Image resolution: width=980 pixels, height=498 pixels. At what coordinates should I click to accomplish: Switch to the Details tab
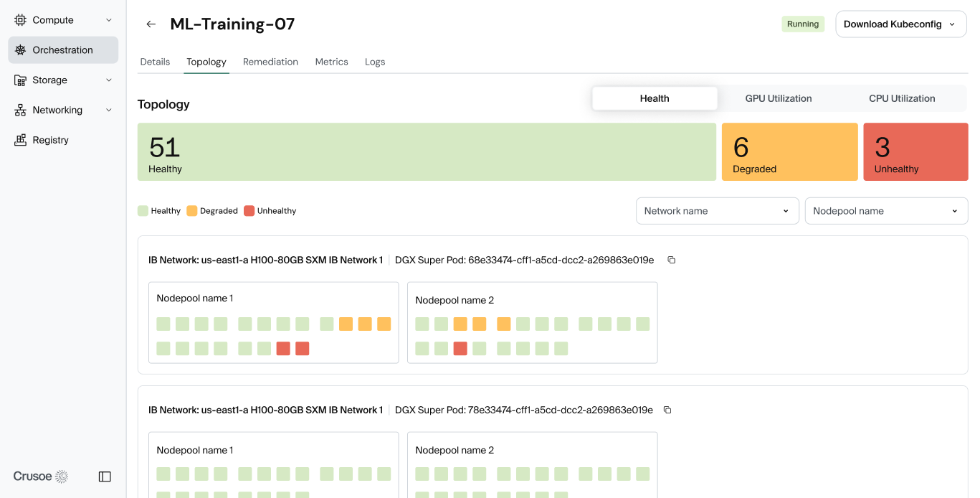coord(155,62)
